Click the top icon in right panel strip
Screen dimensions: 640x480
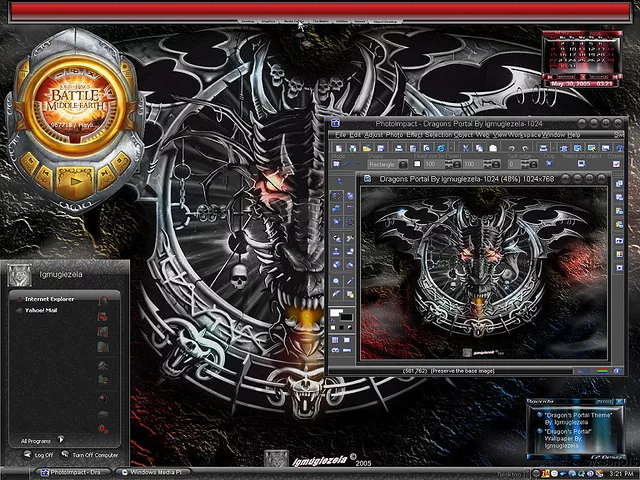(620, 184)
